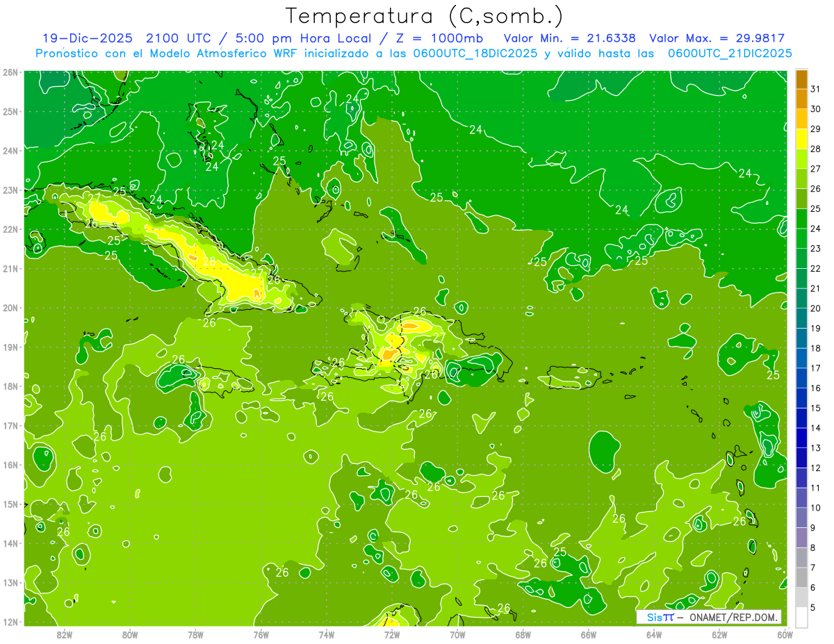Pick the purple legend swatch between 8 and 9
The height and width of the screenshot is (644, 834).
[801, 538]
